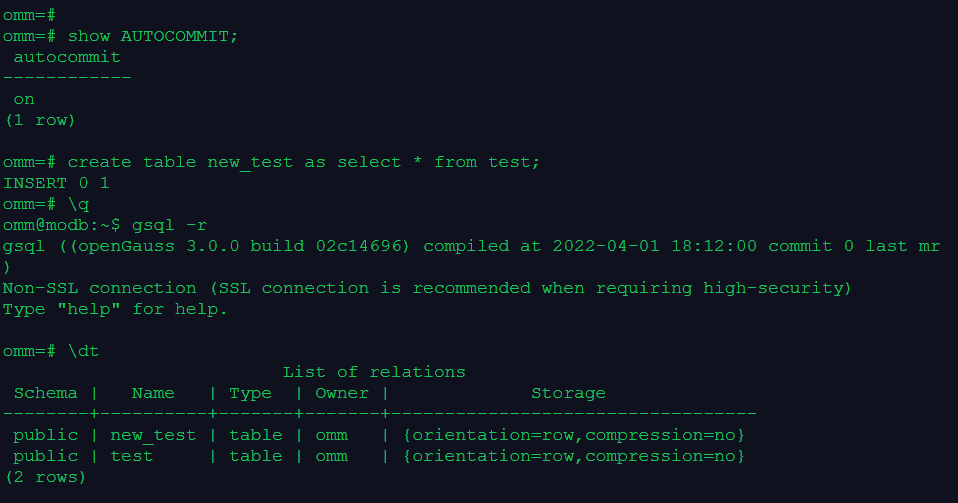958x503 pixels.
Task: Click the 'Schema' column header
Action: coord(46,393)
